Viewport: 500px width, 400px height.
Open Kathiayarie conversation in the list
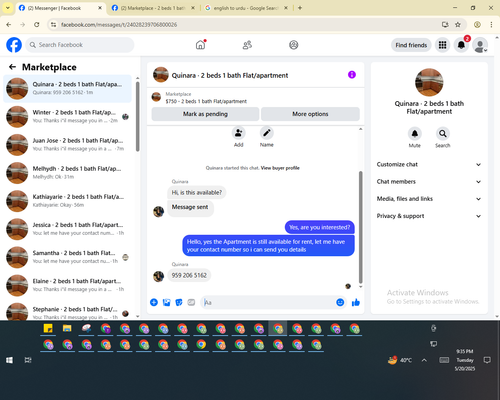pyautogui.click(x=68, y=201)
